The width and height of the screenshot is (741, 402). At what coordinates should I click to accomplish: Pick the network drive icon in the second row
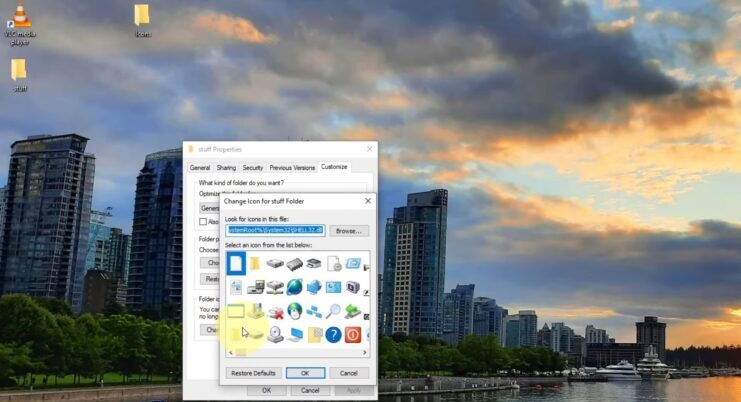[x=275, y=287]
